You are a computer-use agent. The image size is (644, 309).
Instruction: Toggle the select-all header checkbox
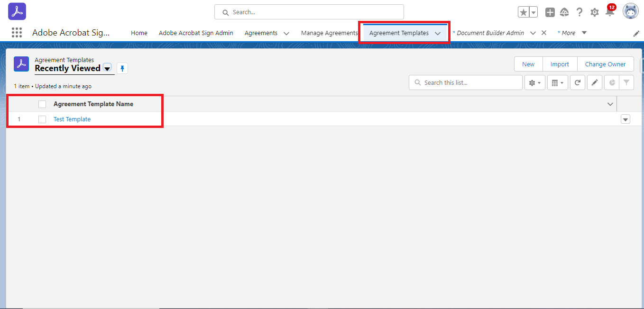pos(42,104)
